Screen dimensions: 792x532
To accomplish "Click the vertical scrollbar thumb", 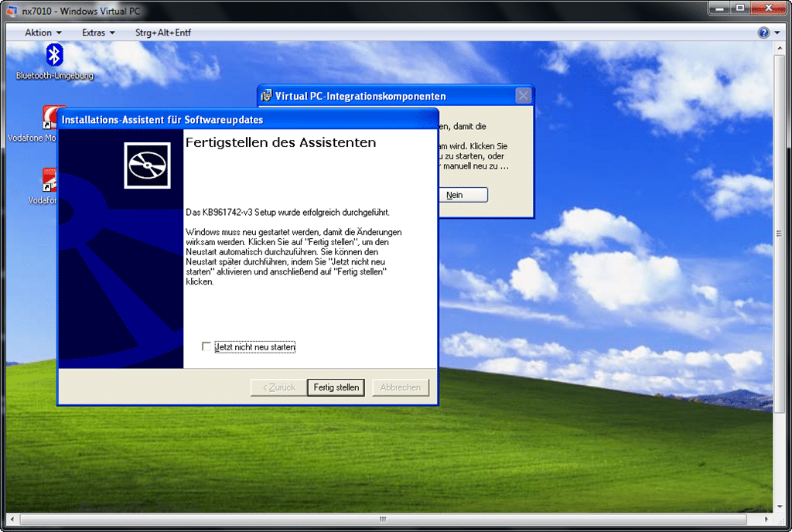I will pyautogui.click(x=779, y=234).
